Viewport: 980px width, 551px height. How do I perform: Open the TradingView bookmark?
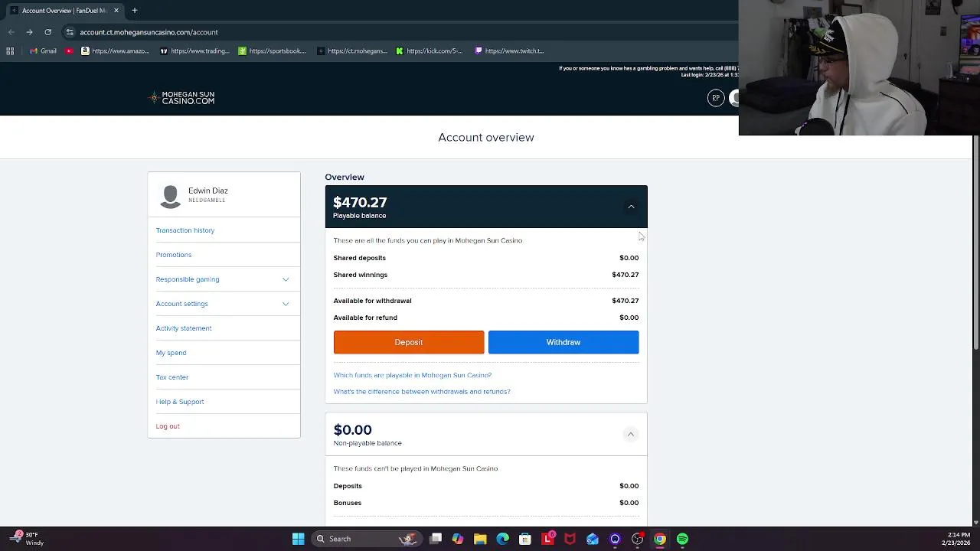coord(194,51)
